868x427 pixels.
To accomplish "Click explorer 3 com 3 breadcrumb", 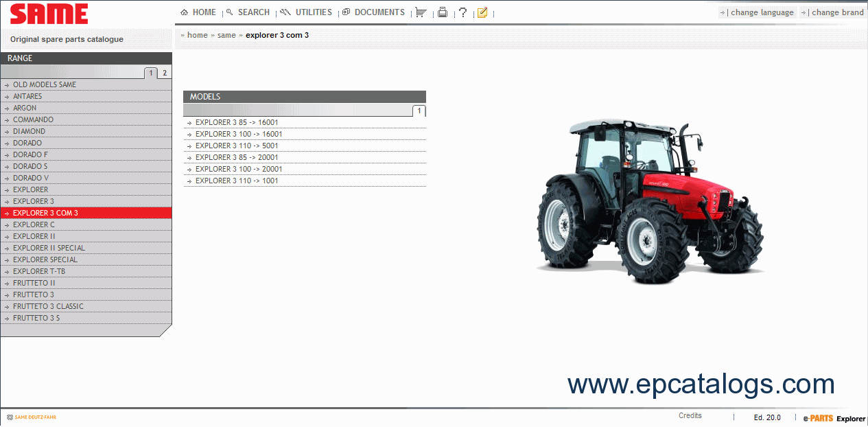I will (x=277, y=35).
